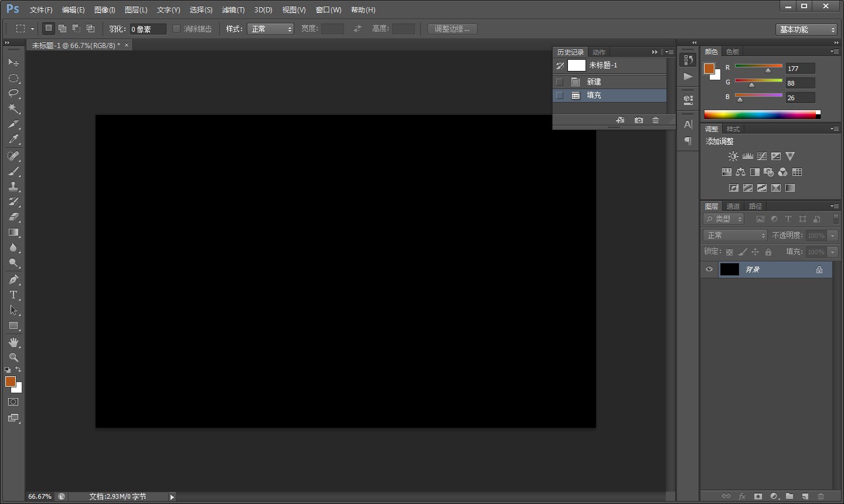The image size is (844, 504).
Task: Set history brush source on 填充 state
Action: [560, 96]
